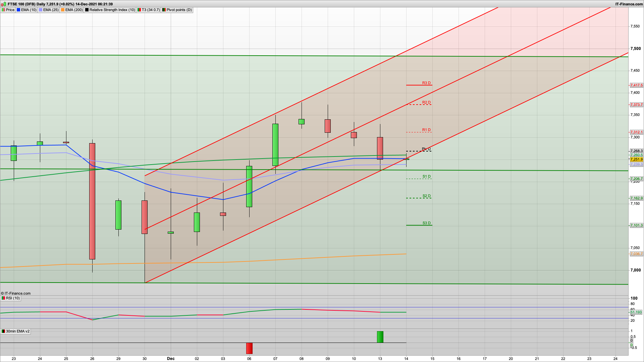Image resolution: width=644 pixels, height=362 pixels.
Task: Click the green candle on December 06
Action: point(249,186)
